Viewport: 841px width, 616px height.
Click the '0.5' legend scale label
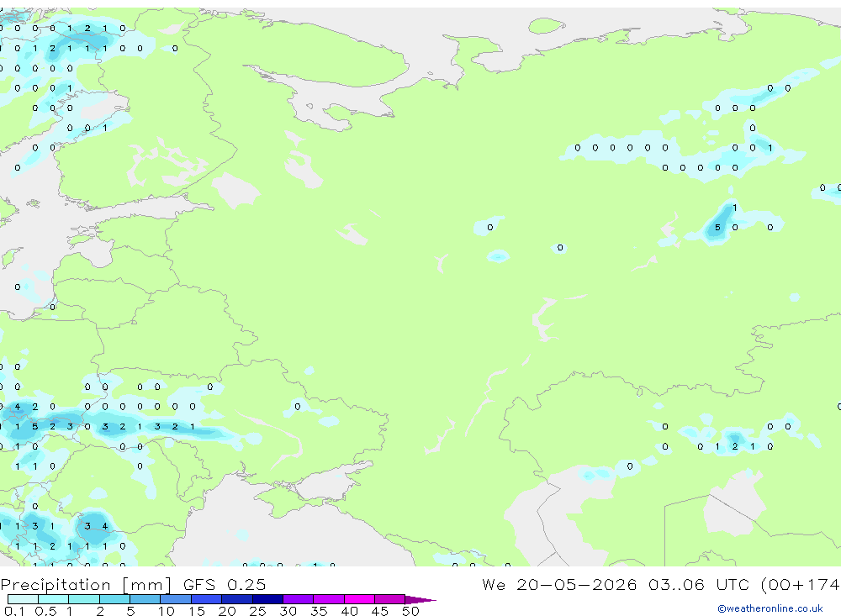pos(45,611)
